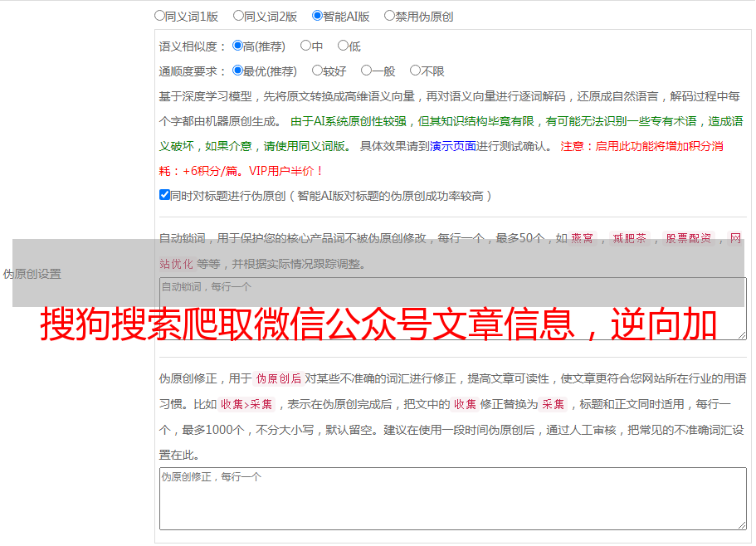Choose 一般 for 通顺度要求

click(367, 71)
